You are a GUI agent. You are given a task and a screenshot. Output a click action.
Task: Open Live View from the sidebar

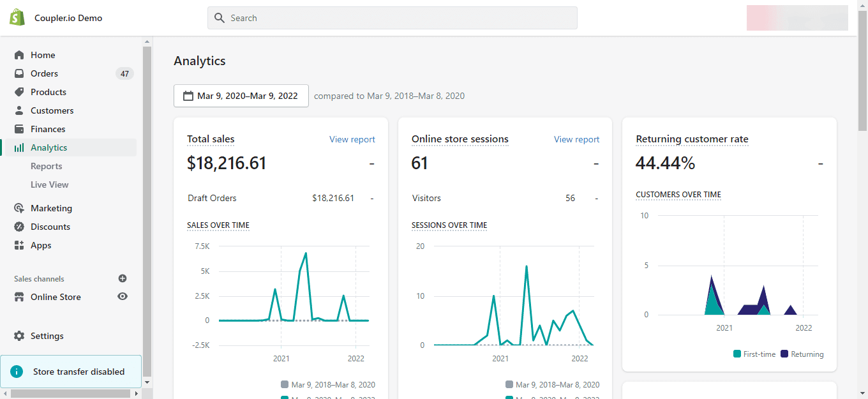pos(49,184)
